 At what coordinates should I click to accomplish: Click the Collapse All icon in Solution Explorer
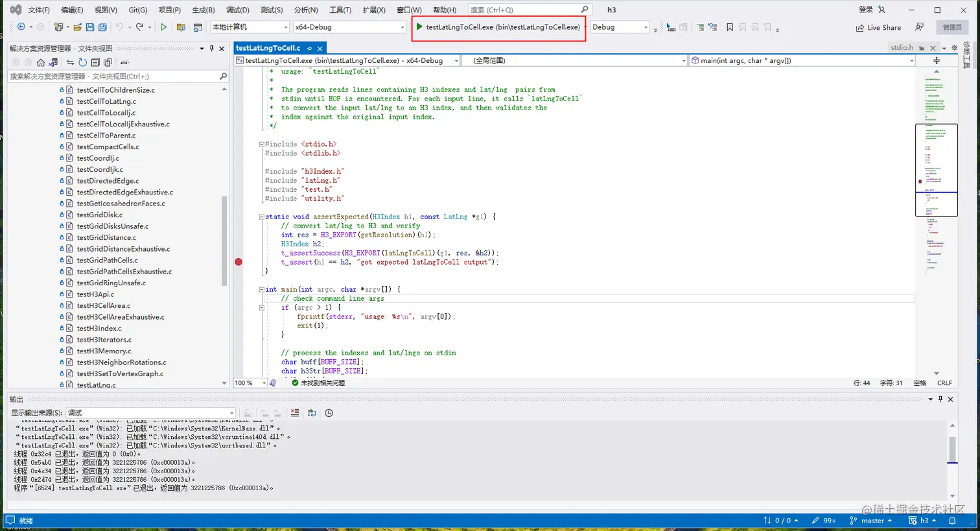95,62
